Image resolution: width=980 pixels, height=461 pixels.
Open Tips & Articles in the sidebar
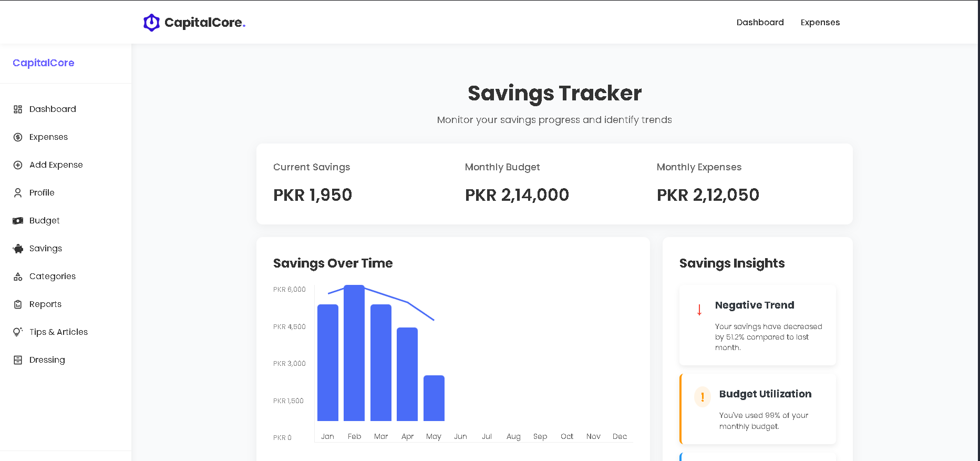tap(58, 332)
